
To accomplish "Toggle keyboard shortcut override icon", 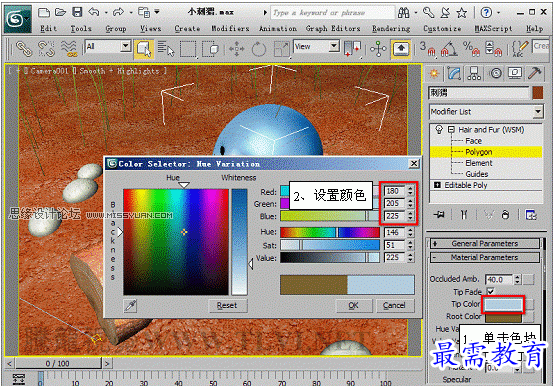I will [401, 49].
